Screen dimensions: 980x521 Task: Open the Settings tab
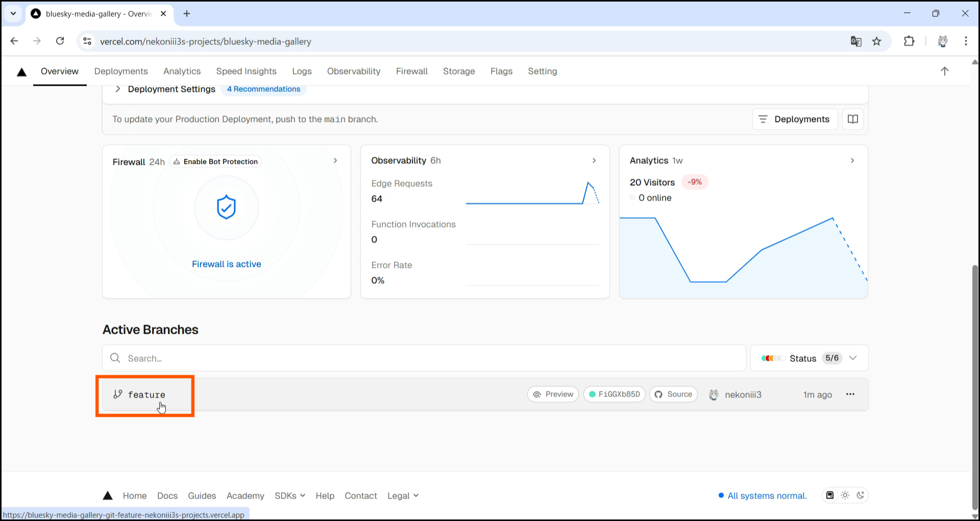pos(542,71)
